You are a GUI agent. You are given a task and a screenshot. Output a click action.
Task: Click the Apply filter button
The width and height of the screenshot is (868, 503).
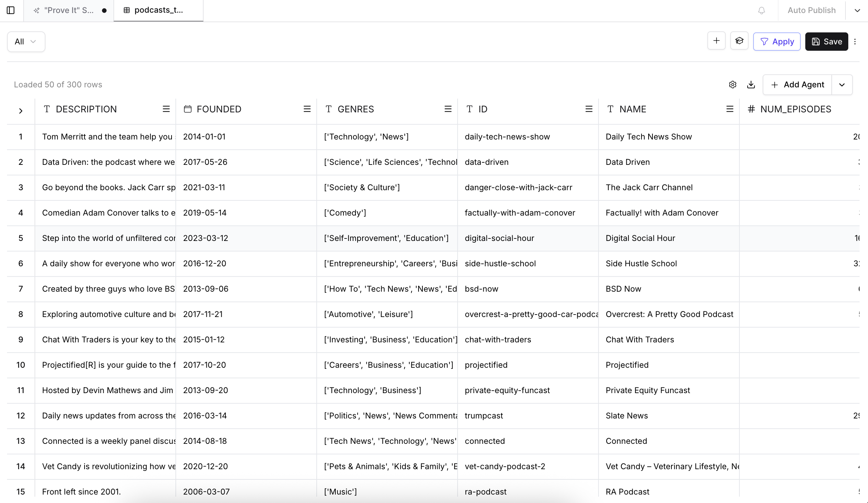point(777,42)
